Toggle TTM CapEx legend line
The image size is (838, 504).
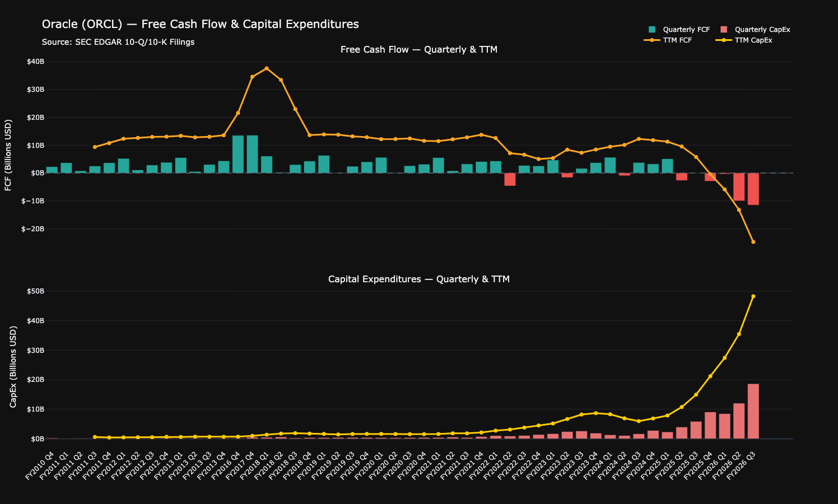745,40
